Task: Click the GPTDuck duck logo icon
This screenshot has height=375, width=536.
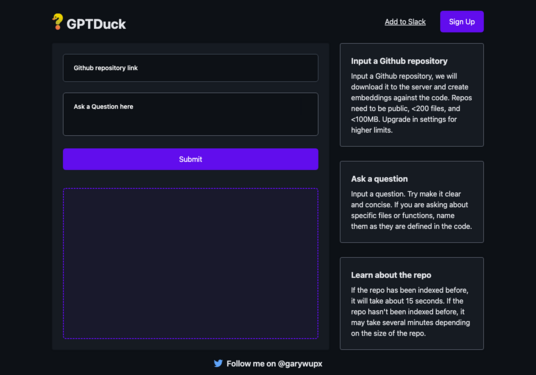Action: point(57,22)
